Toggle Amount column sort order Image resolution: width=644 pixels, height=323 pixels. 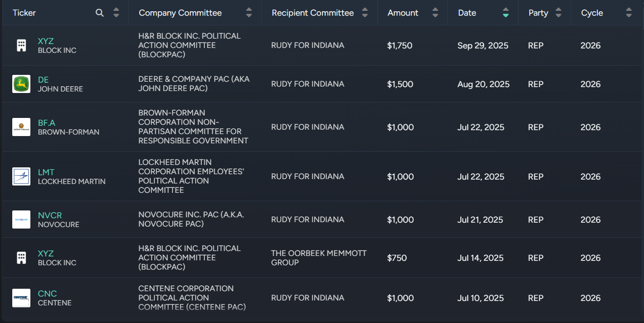pos(435,13)
